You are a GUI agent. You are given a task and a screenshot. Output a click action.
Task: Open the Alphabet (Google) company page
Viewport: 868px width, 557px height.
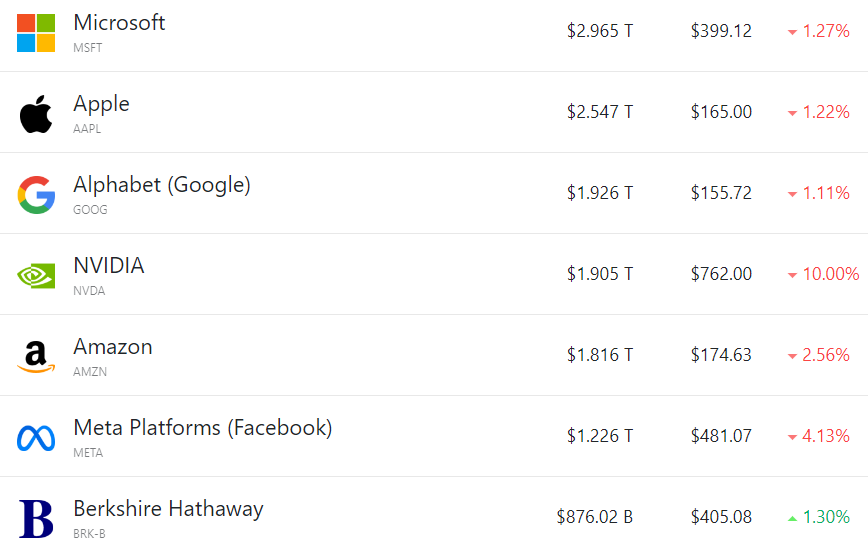point(162,184)
